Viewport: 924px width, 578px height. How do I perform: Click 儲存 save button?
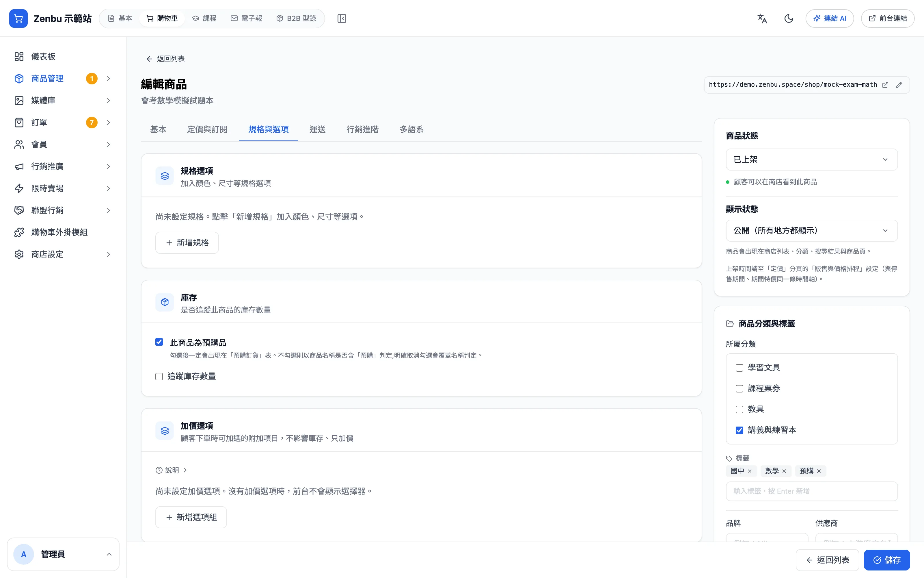point(886,560)
